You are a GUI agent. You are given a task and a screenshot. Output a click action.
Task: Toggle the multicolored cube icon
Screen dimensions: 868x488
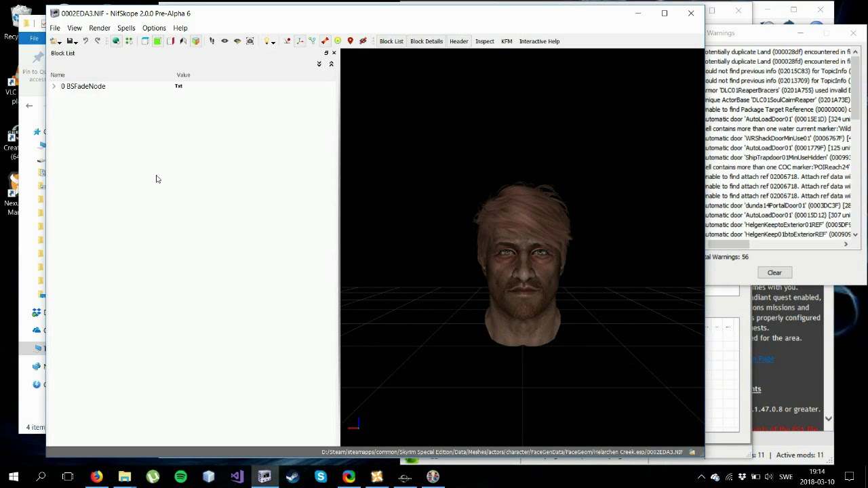pyautogui.click(x=196, y=41)
